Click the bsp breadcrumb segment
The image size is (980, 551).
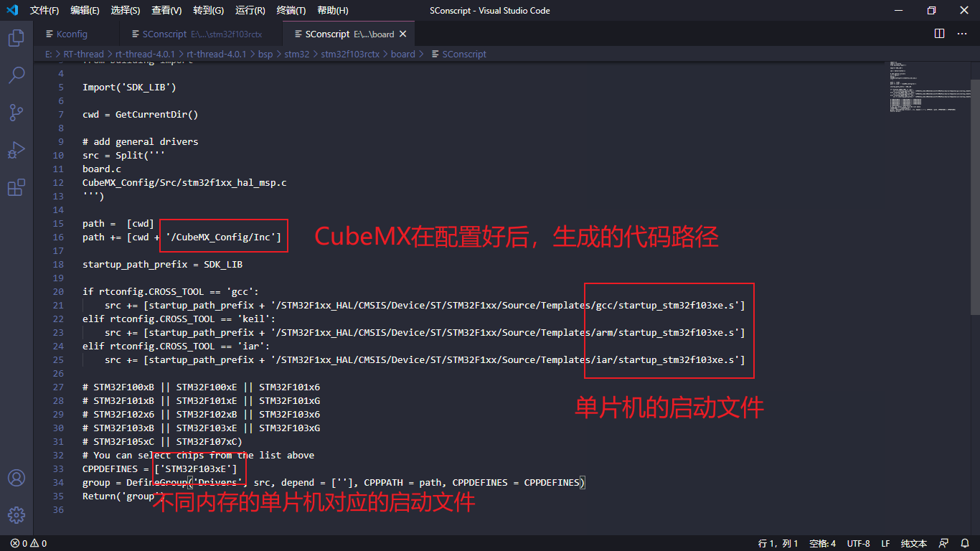(x=265, y=54)
